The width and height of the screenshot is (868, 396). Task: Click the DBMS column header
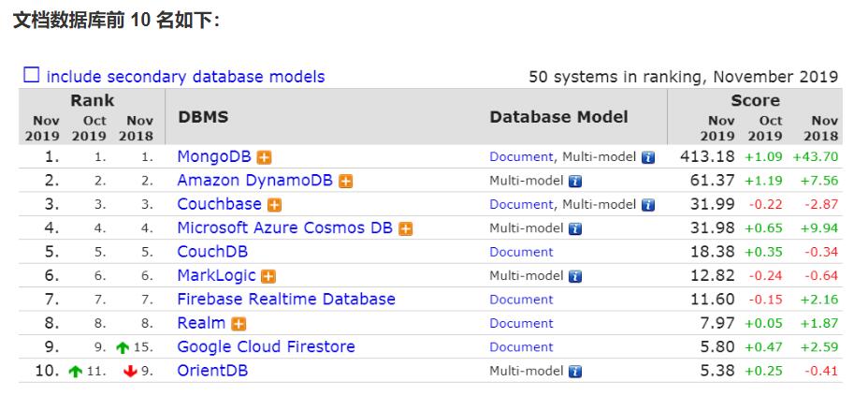(203, 117)
